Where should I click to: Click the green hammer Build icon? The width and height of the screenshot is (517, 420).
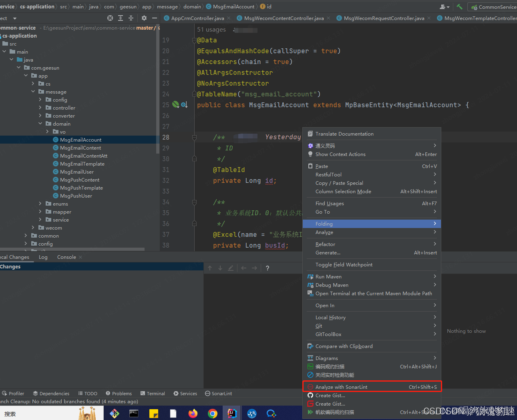click(x=460, y=7)
